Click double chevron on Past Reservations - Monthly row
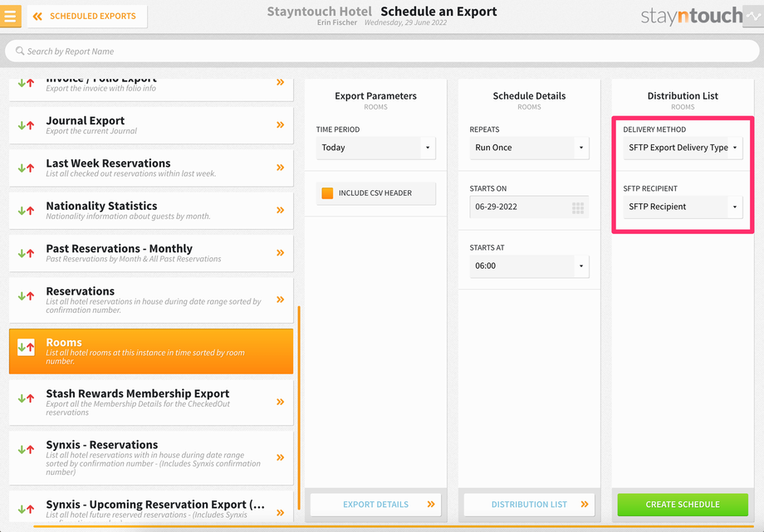 coord(280,253)
